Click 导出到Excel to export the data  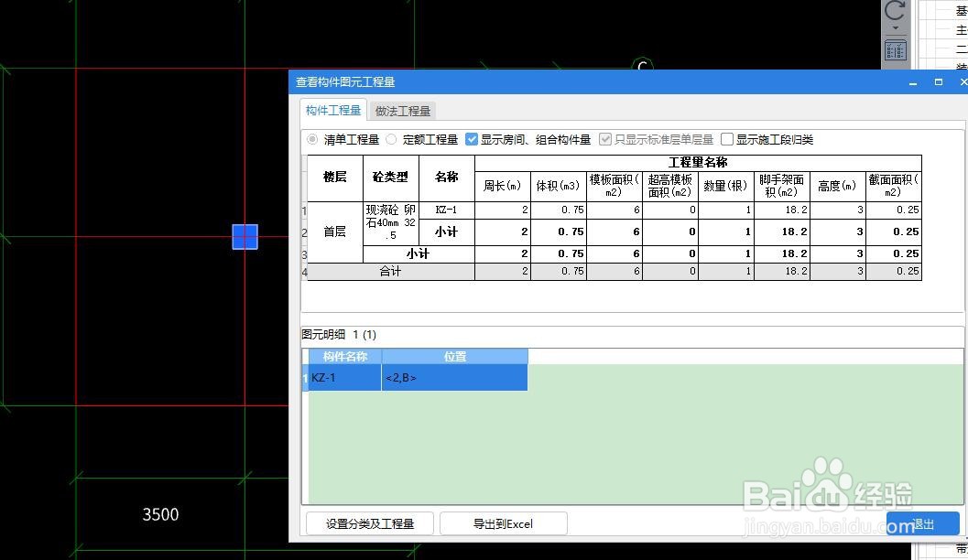point(503,523)
